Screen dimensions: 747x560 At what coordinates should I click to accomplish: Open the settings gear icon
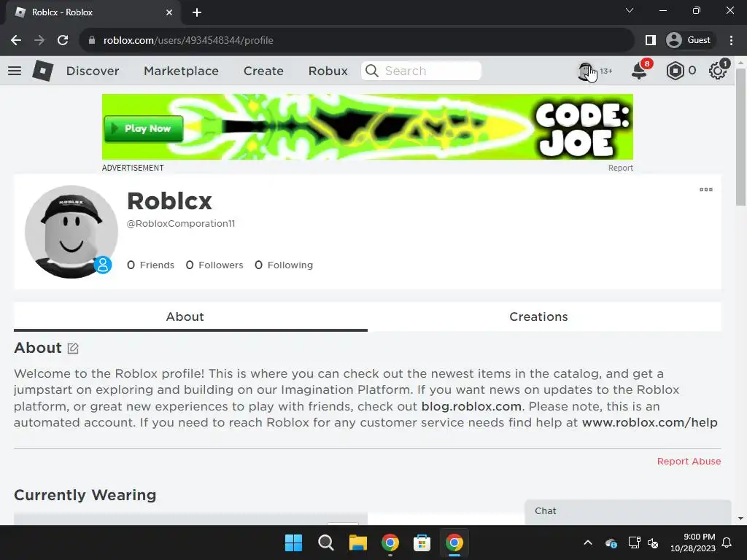(718, 71)
